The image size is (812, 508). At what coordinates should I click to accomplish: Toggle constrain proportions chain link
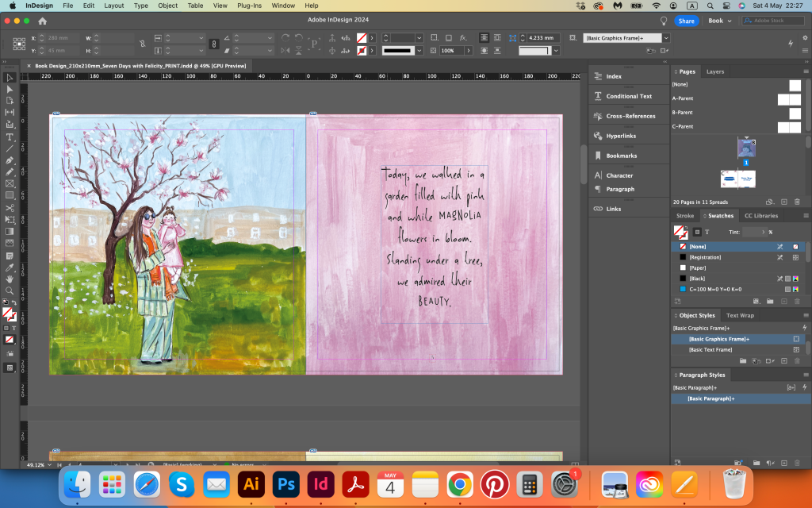143,44
